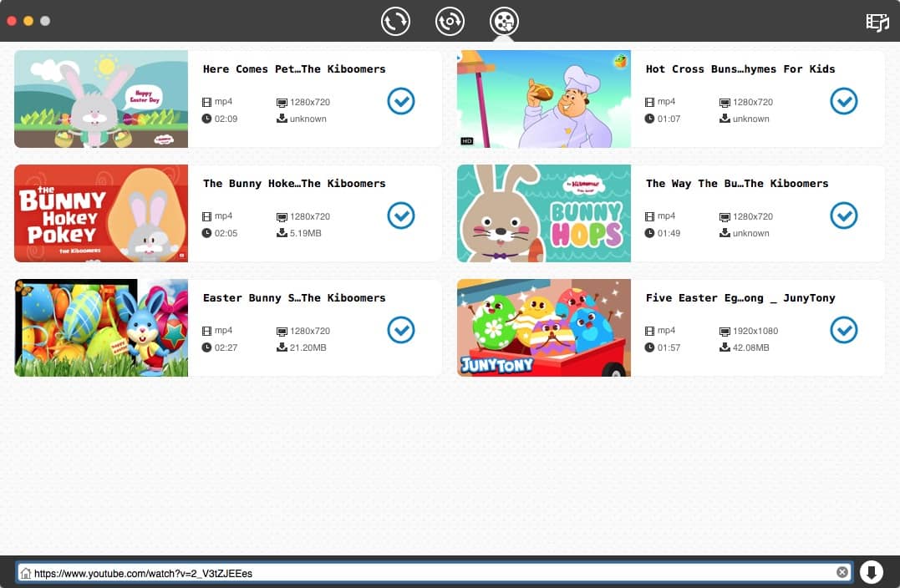Click the file size download icon on The Way The Bu… card

coord(725,232)
